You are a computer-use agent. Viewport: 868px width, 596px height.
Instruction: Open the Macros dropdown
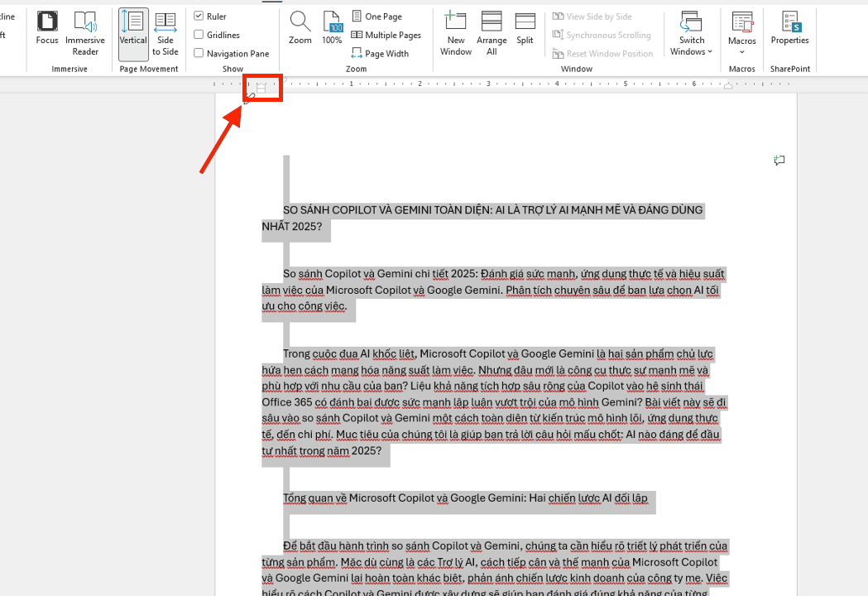(x=741, y=33)
